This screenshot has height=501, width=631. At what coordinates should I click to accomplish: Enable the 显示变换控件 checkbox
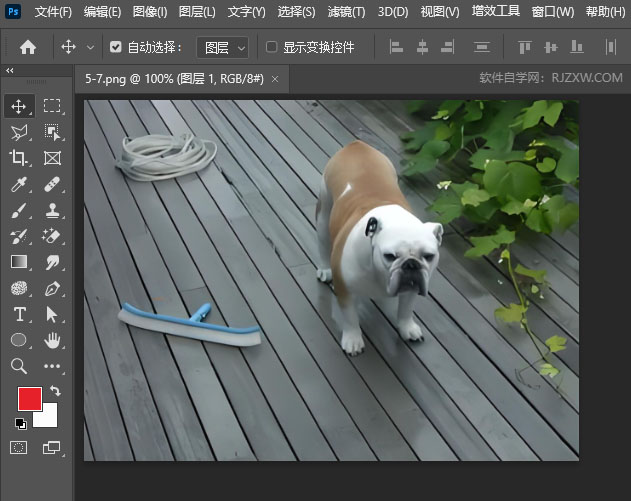pyautogui.click(x=272, y=47)
